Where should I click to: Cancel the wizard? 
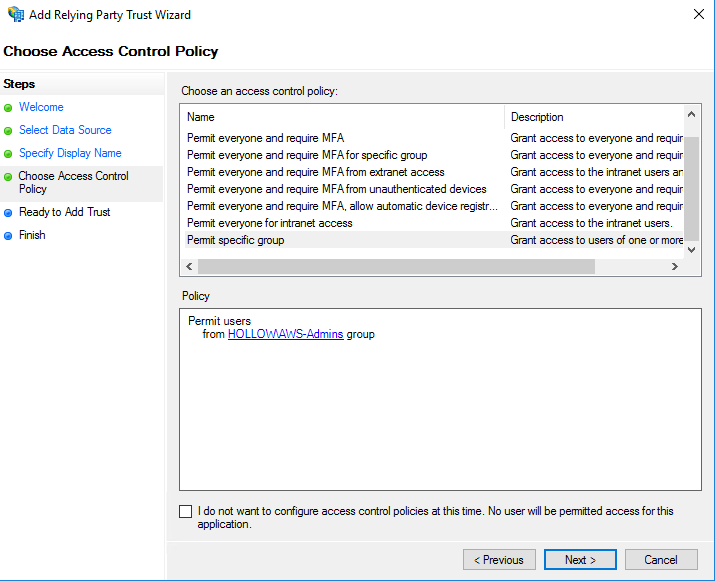(x=661, y=560)
